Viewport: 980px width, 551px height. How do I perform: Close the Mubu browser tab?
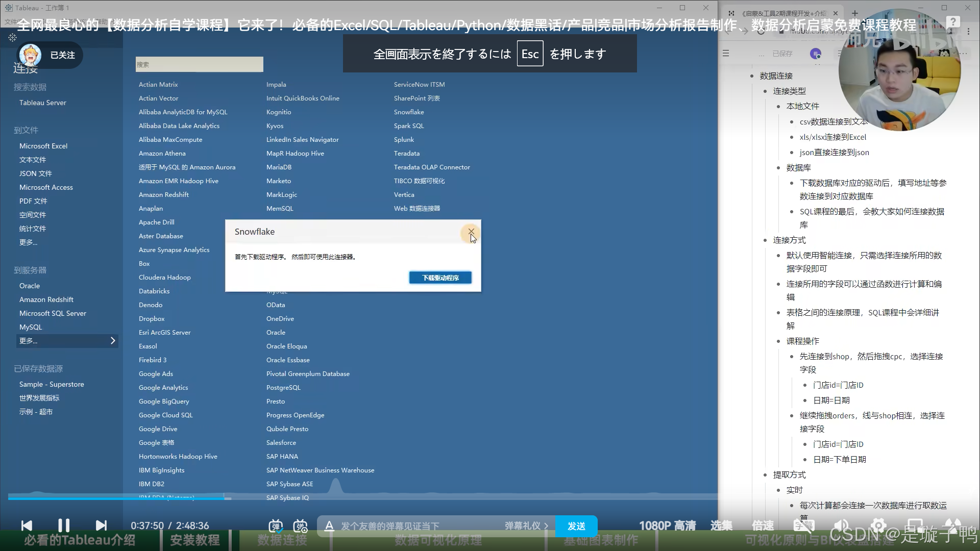[835, 13]
